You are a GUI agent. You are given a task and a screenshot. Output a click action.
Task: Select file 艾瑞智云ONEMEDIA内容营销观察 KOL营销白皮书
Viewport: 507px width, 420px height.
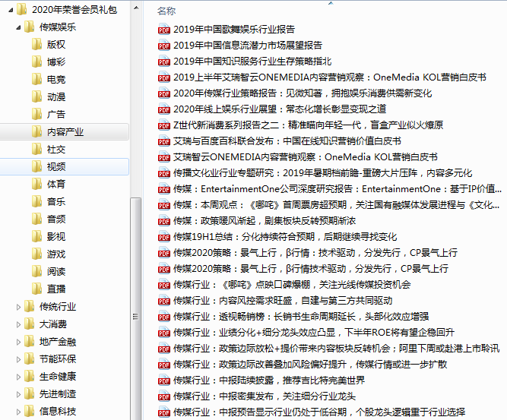coord(306,157)
